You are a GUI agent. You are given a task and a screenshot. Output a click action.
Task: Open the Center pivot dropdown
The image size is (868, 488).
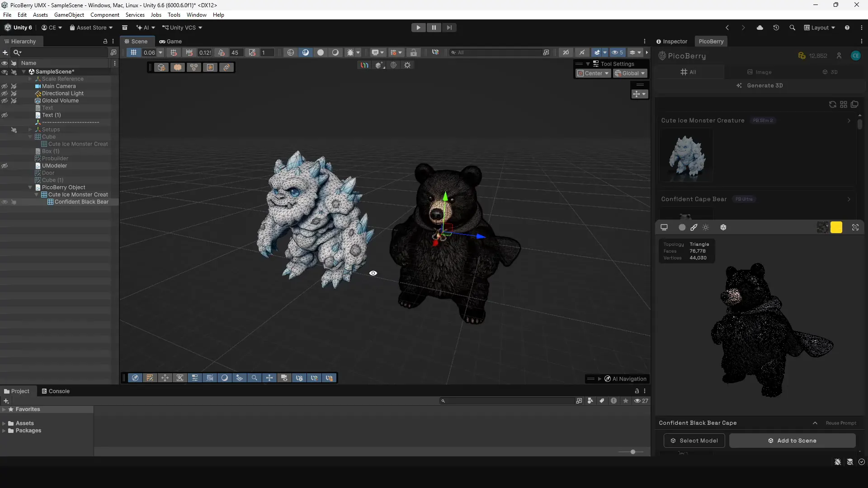click(x=593, y=73)
